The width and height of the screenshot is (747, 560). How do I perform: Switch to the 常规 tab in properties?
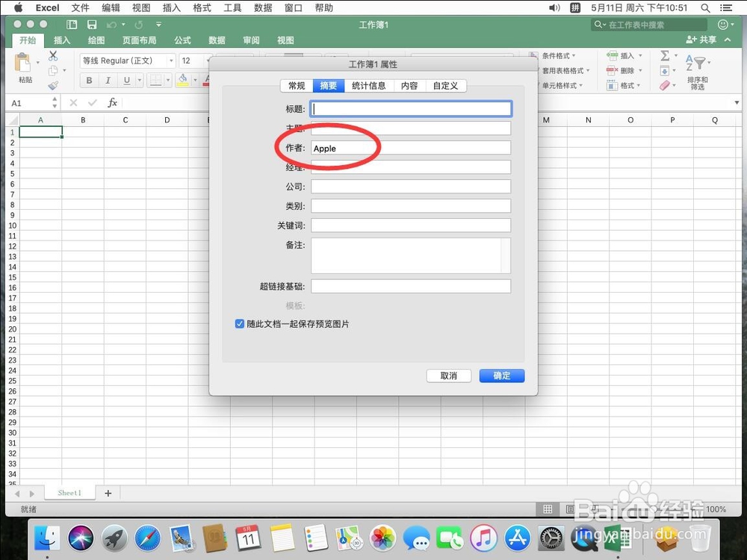click(x=297, y=86)
